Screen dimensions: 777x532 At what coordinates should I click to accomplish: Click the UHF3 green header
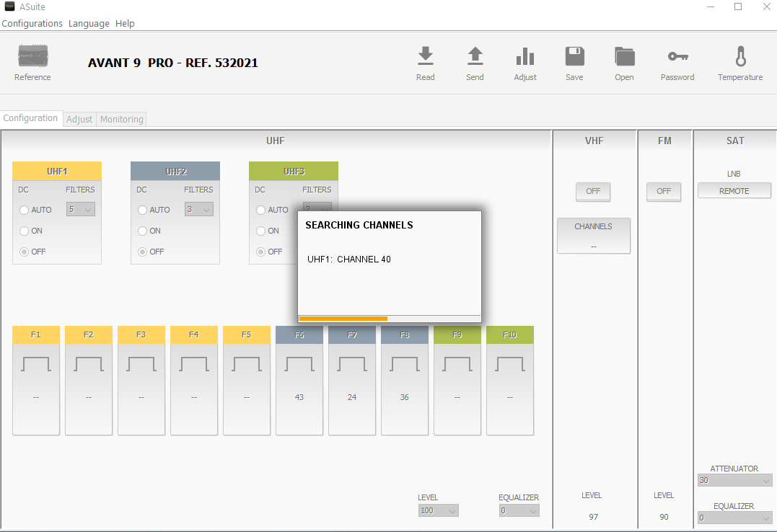click(294, 171)
